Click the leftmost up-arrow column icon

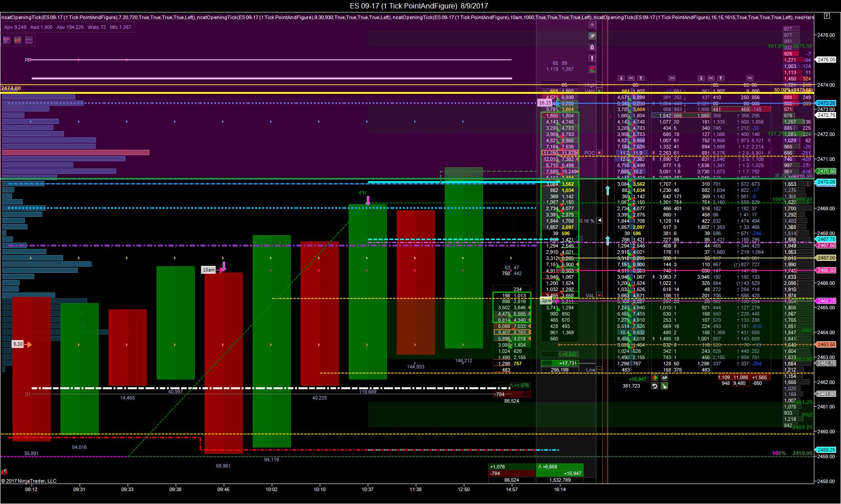click(641, 78)
